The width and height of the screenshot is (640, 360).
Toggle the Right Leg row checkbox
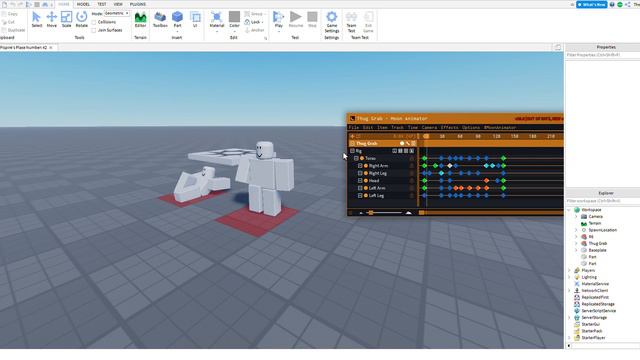pos(360,173)
